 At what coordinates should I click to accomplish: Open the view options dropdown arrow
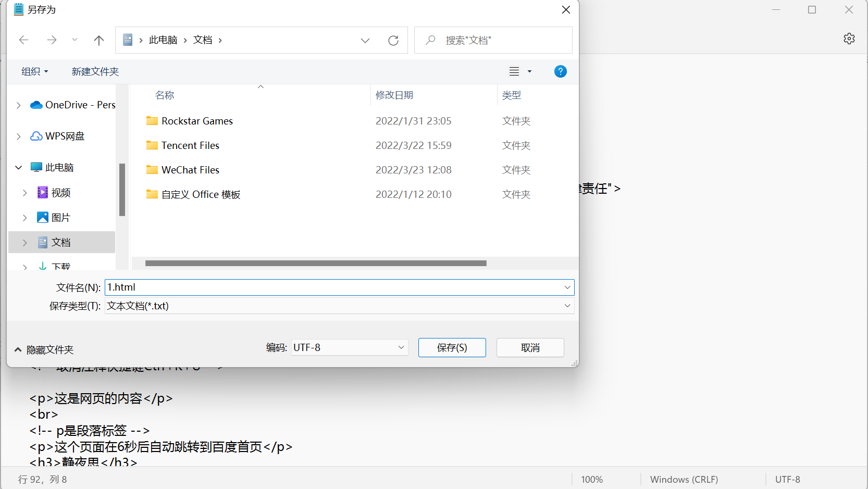(529, 71)
